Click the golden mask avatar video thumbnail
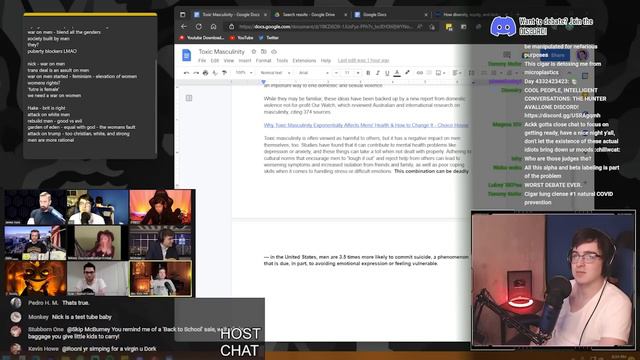This screenshot has width=640, height=360. coord(36,278)
